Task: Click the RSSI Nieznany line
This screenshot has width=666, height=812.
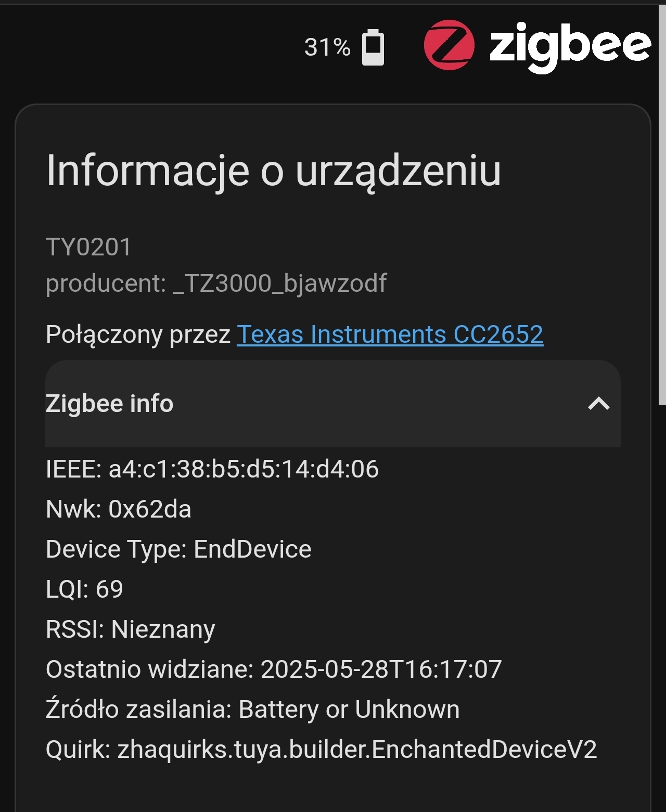Action: click(x=130, y=629)
